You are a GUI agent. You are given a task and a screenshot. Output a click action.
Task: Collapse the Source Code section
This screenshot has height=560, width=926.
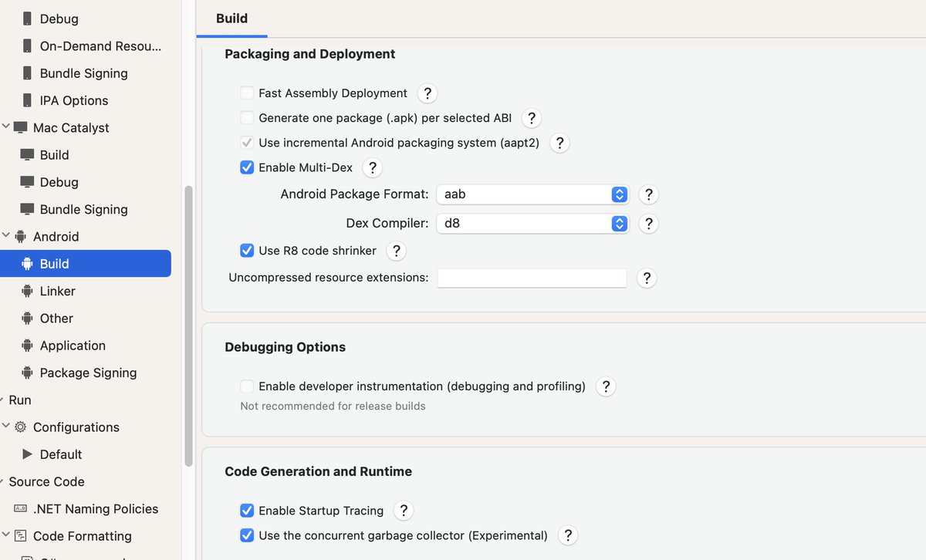point(3,482)
